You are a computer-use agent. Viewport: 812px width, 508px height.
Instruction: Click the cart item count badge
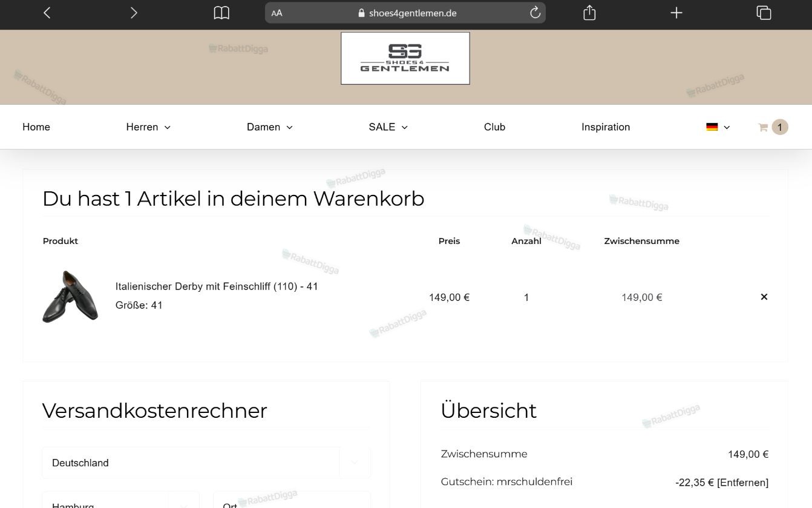tap(780, 127)
